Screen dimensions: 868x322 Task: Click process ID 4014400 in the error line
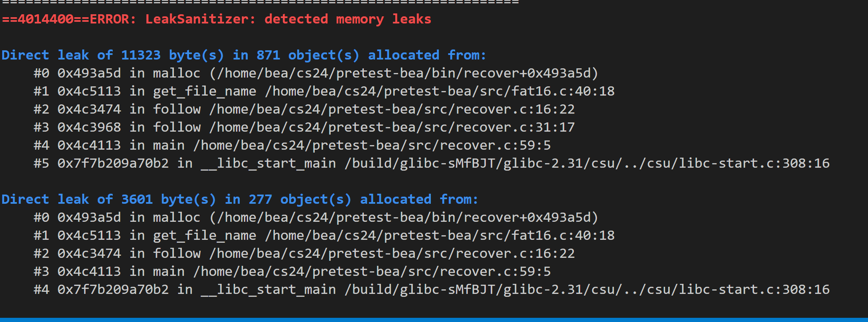click(45, 19)
